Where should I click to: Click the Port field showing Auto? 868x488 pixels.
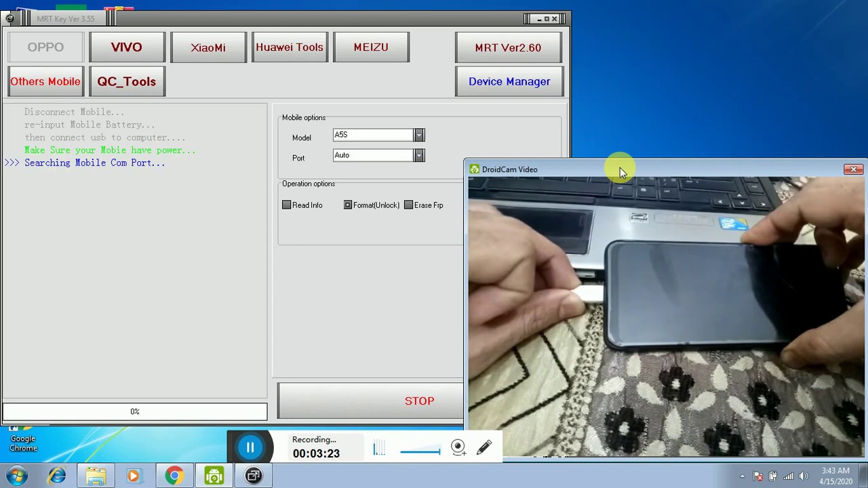coord(373,156)
